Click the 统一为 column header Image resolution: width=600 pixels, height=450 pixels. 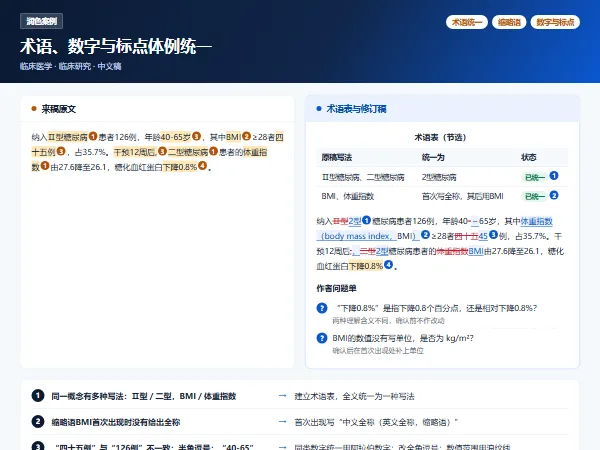coord(433,157)
